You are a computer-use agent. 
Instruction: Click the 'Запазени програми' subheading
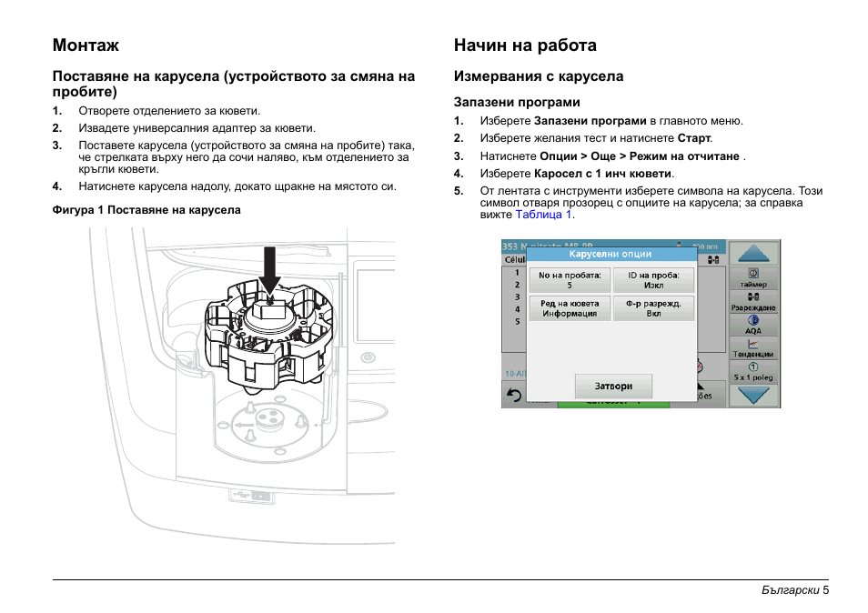click(517, 103)
